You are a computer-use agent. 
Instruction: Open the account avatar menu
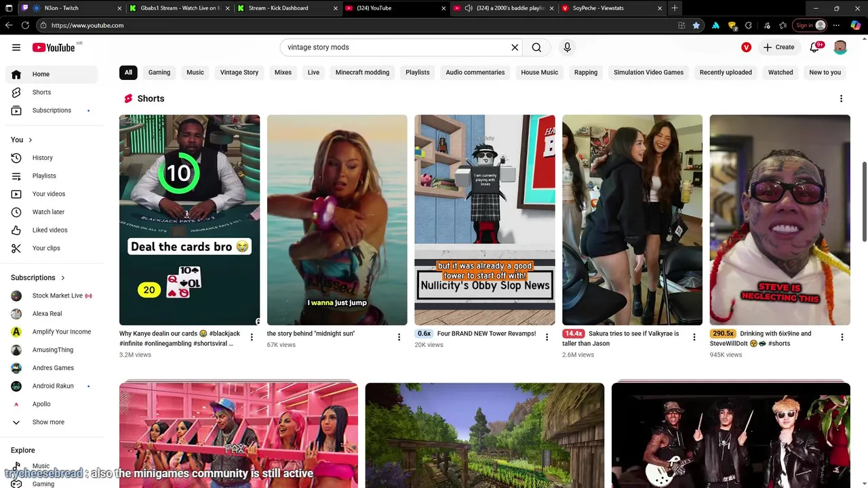[x=840, y=47]
